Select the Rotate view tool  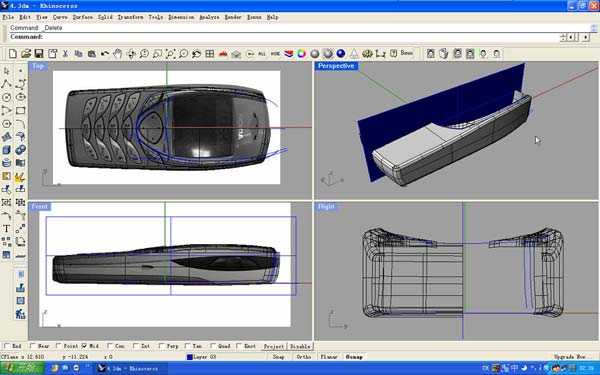(131, 54)
